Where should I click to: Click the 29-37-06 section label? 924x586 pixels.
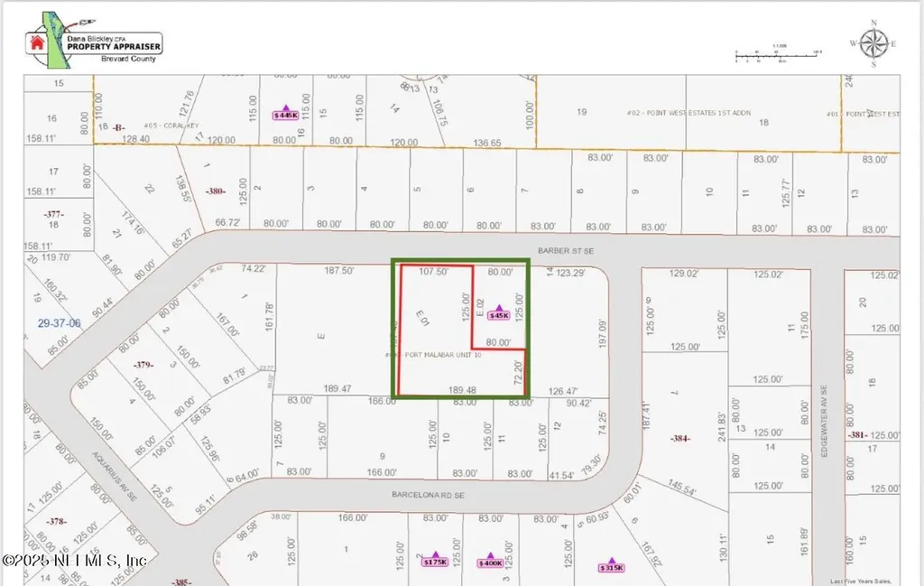(59, 323)
